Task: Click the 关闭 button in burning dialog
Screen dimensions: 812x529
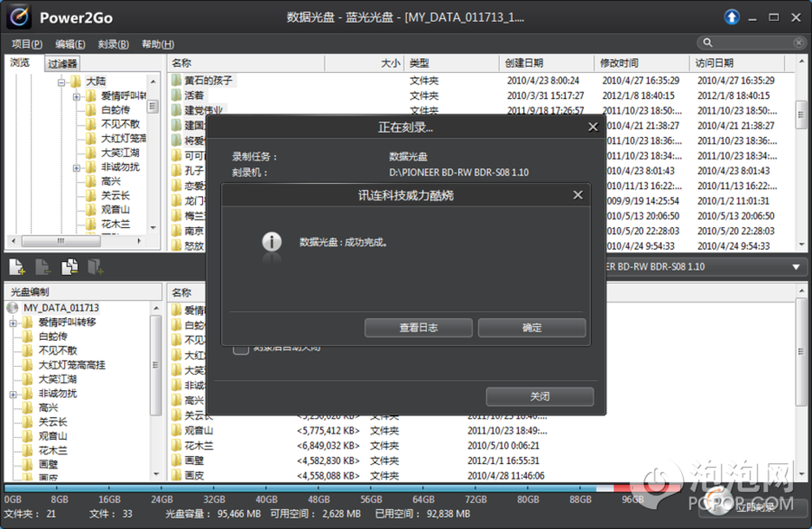Action: pyautogui.click(x=540, y=397)
